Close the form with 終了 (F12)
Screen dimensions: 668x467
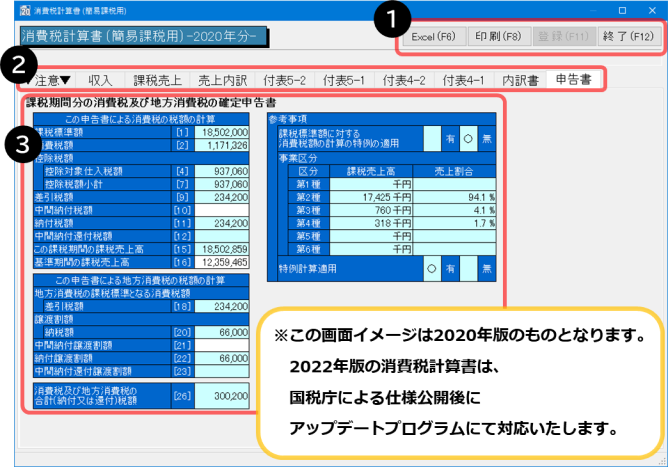(x=628, y=37)
